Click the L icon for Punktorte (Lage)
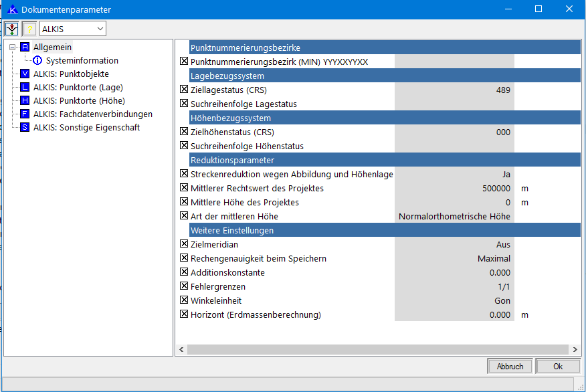This screenshot has height=392, width=586. pos(25,88)
